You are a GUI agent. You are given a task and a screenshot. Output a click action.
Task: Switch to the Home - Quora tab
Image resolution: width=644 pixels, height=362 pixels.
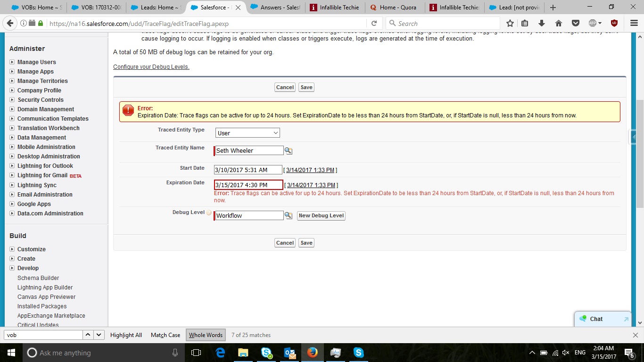point(394,7)
